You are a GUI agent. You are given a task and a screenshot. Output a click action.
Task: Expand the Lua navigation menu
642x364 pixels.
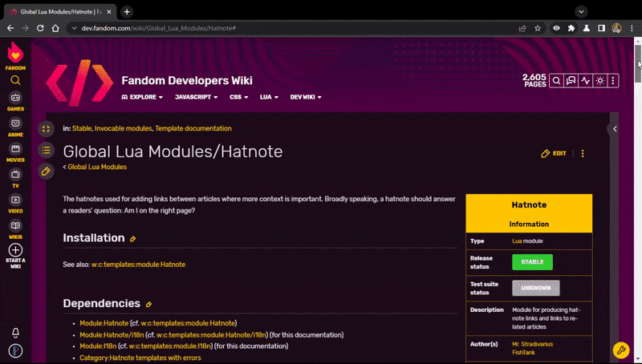click(269, 97)
